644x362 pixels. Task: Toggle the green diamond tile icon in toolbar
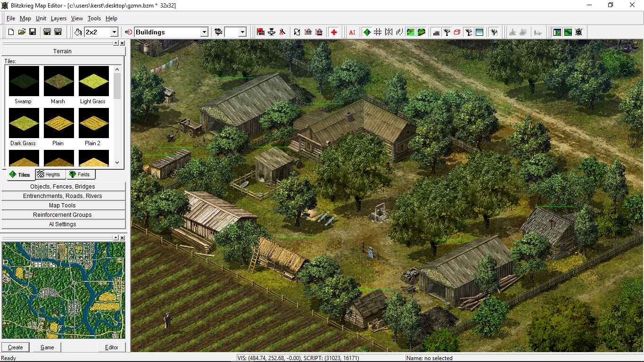point(367,32)
